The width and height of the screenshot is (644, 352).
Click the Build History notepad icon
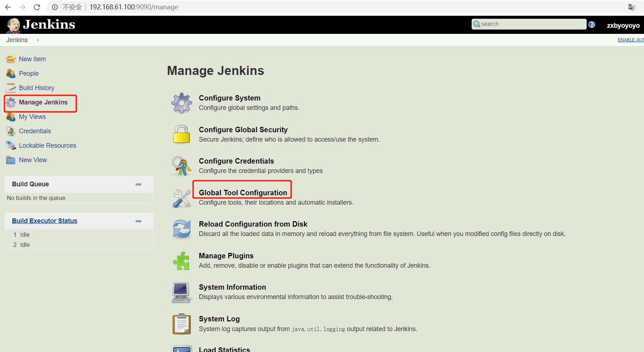[11, 88]
